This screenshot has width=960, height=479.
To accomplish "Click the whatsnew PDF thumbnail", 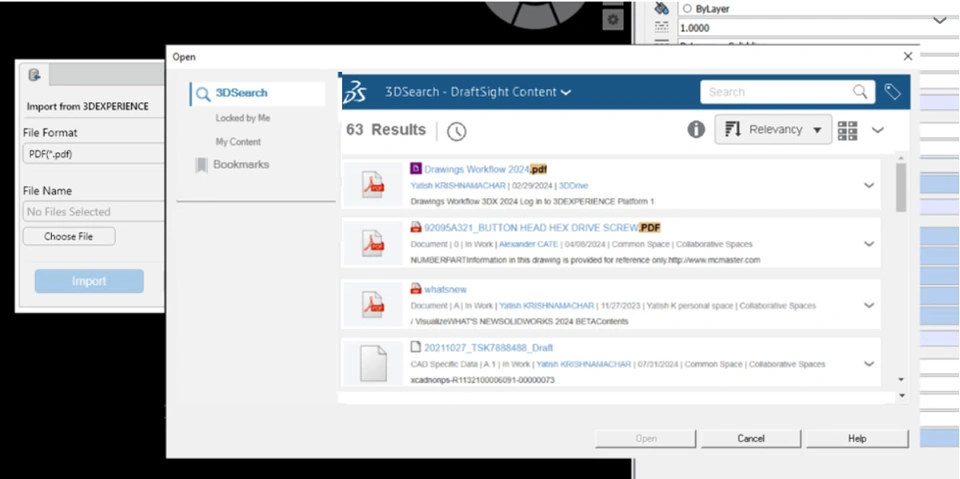I will click(373, 304).
